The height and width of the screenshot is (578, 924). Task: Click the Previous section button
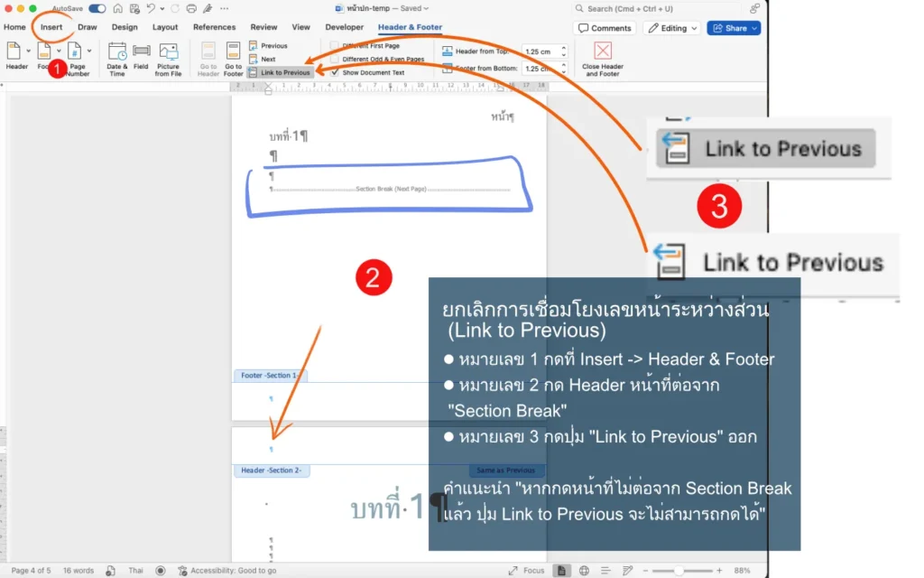[268, 45]
